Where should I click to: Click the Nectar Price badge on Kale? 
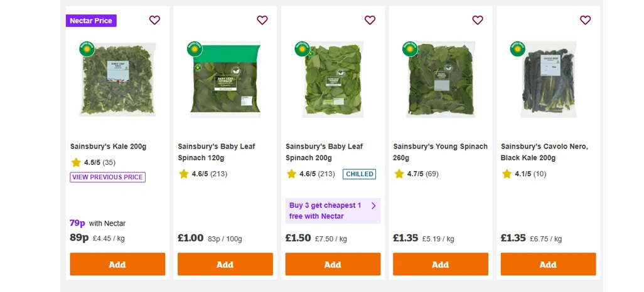click(x=91, y=21)
